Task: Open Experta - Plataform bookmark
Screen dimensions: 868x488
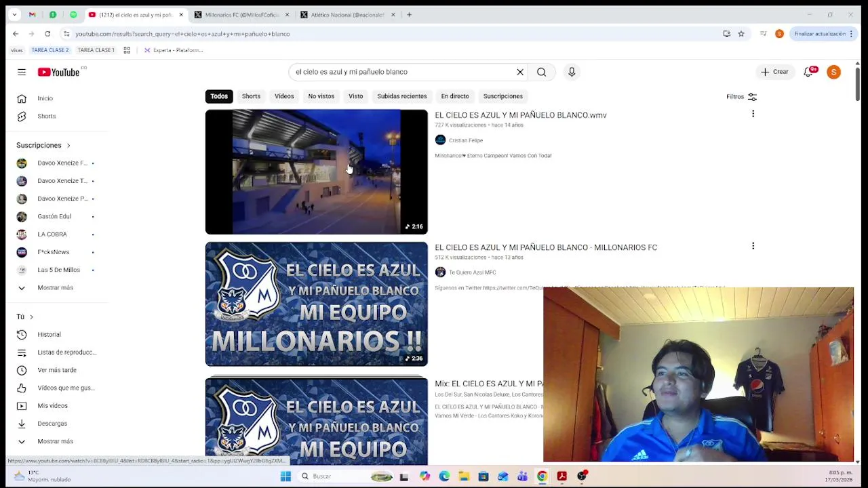Action: pyautogui.click(x=173, y=50)
